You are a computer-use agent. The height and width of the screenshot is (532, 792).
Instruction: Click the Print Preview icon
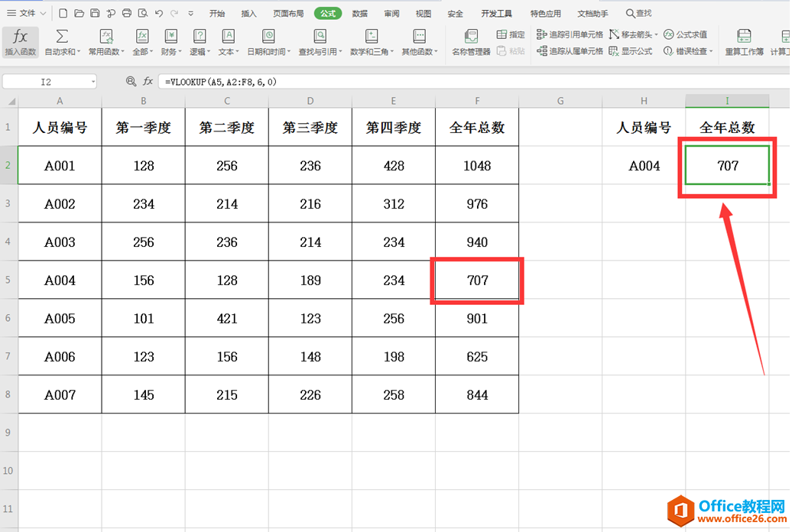(143, 13)
